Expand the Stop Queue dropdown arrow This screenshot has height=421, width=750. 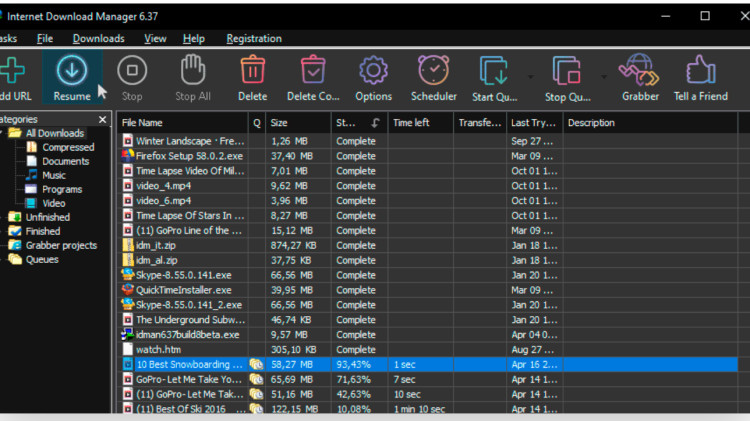[x=604, y=77]
